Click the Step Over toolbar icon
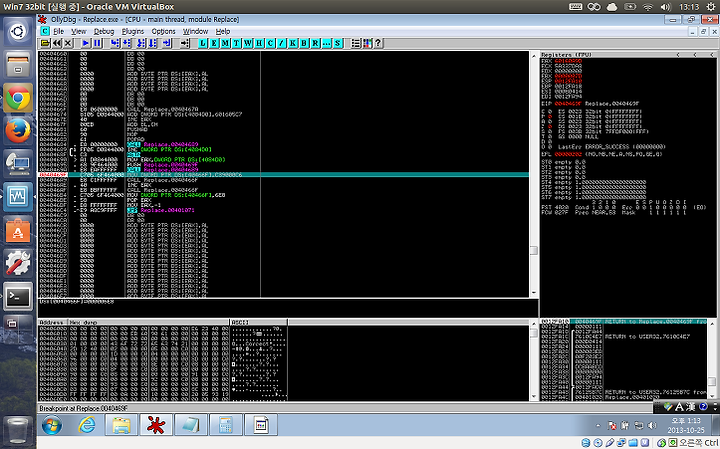The image size is (720, 449). pos(126,43)
